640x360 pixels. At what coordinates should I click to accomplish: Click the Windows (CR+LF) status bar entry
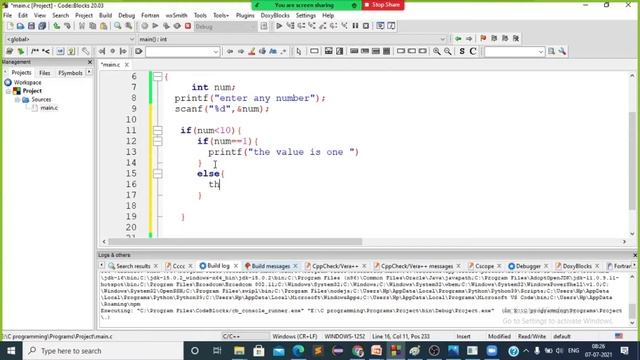point(295,337)
